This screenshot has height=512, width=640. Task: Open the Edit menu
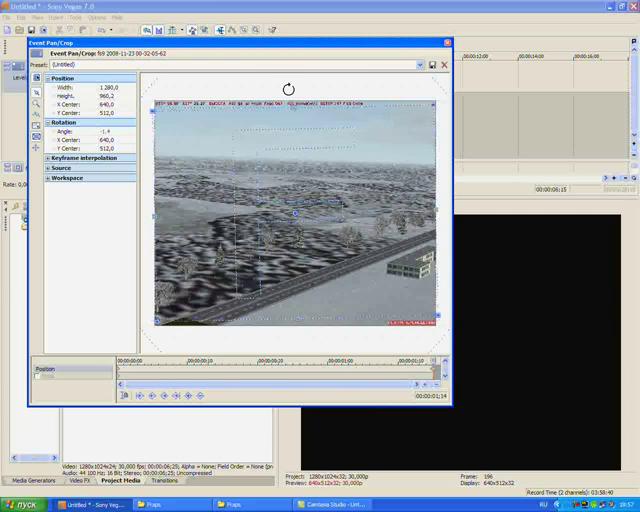coord(21,18)
